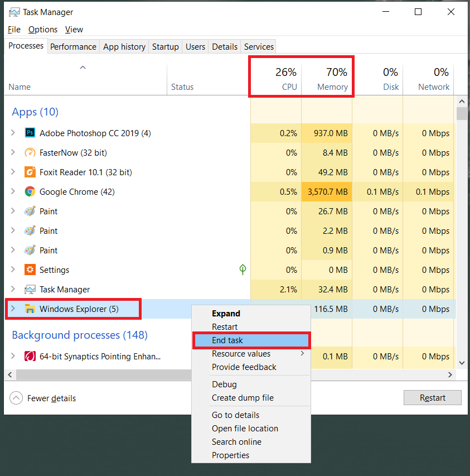
Task: Click the Windows Explorer folder icon
Action: click(30, 309)
